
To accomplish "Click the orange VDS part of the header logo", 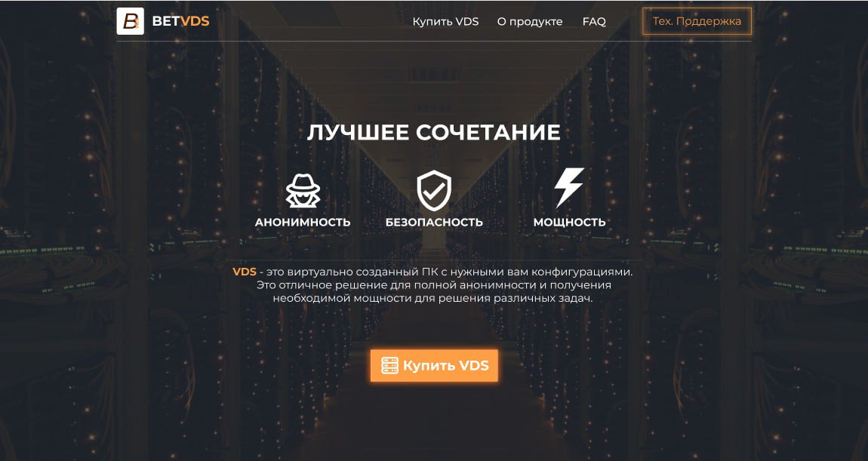I will click(196, 22).
